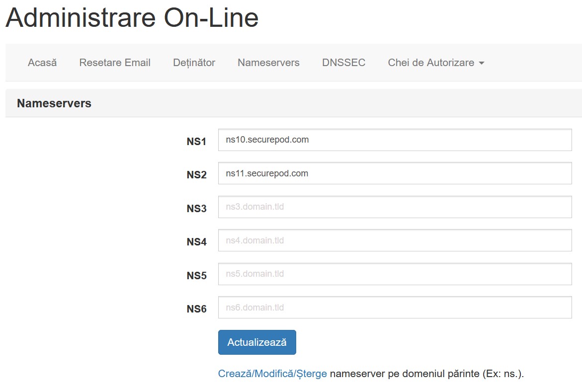Viewport: 582px width, 392px height.
Task: Click the Nameservers panel heading
Action: 54,103
